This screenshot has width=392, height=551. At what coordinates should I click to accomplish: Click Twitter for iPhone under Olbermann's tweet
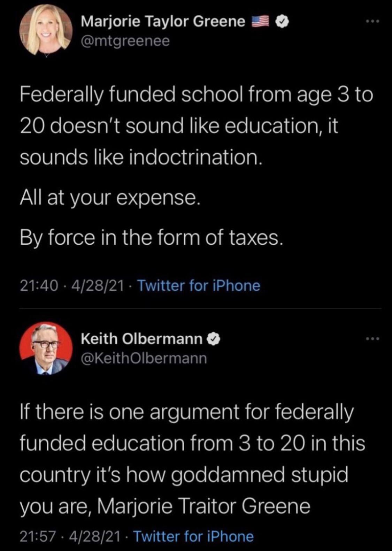(193, 536)
